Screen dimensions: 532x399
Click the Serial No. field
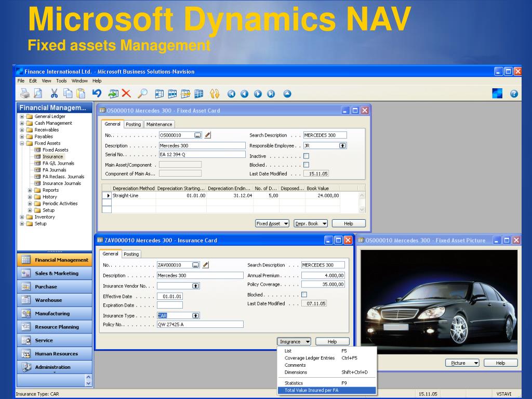202,154
